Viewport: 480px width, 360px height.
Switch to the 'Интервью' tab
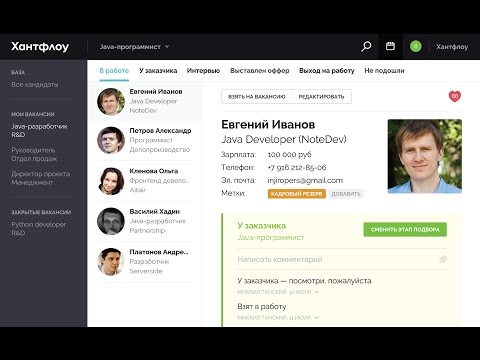203,71
